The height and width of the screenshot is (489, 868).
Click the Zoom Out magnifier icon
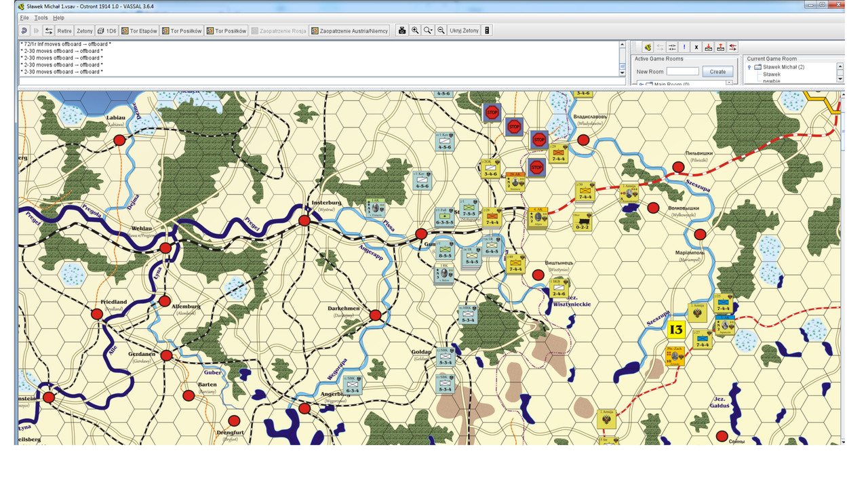pyautogui.click(x=441, y=31)
